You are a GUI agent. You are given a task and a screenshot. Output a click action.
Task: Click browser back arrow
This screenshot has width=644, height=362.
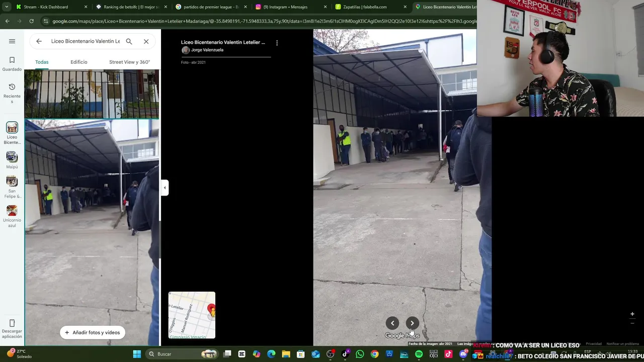pyautogui.click(x=7, y=21)
